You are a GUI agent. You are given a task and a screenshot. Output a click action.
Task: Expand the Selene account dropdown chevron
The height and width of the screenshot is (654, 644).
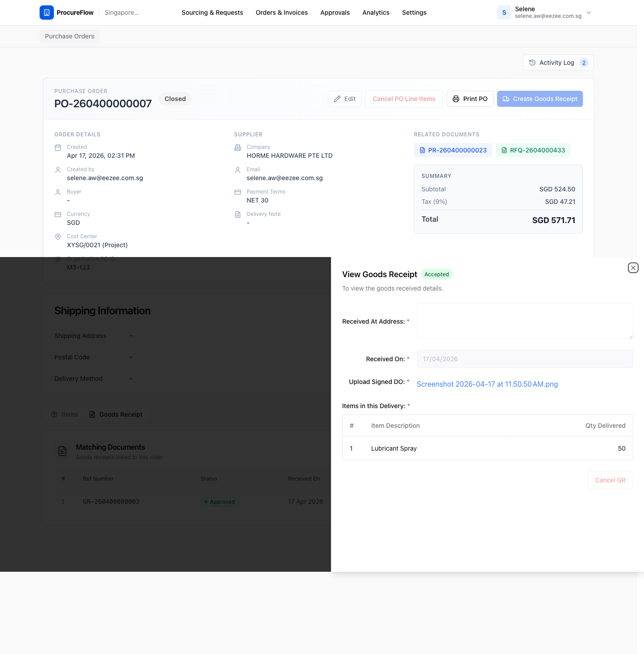coord(589,13)
